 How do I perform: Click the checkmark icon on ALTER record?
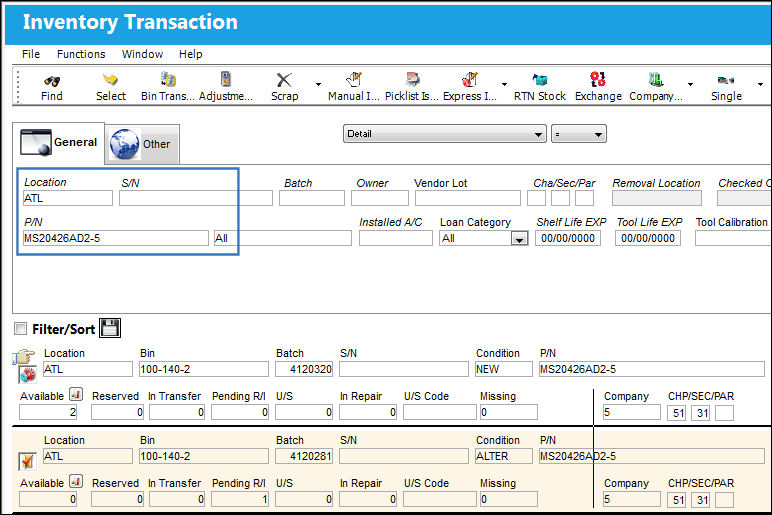click(x=27, y=461)
